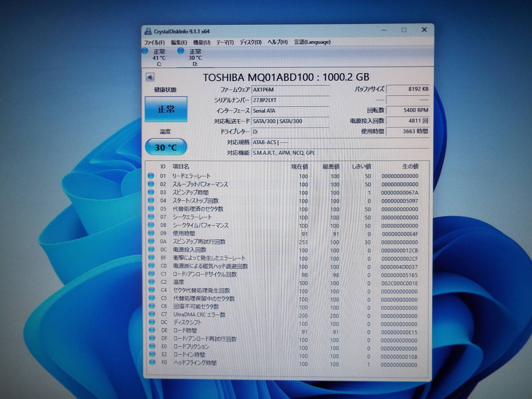The width and height of the screenshot is (532, 399).
Task: Click the ID column header
Action: tap(163, 166)
